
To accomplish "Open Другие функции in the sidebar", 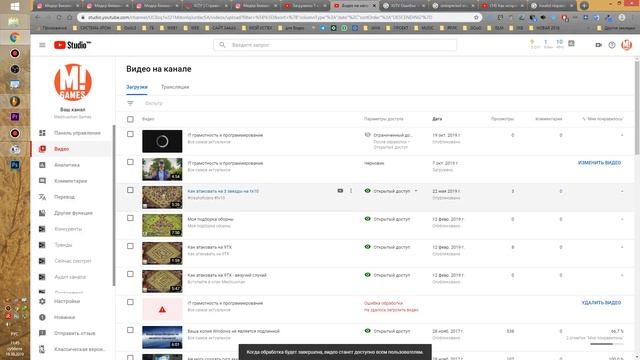I will (72, 213).
